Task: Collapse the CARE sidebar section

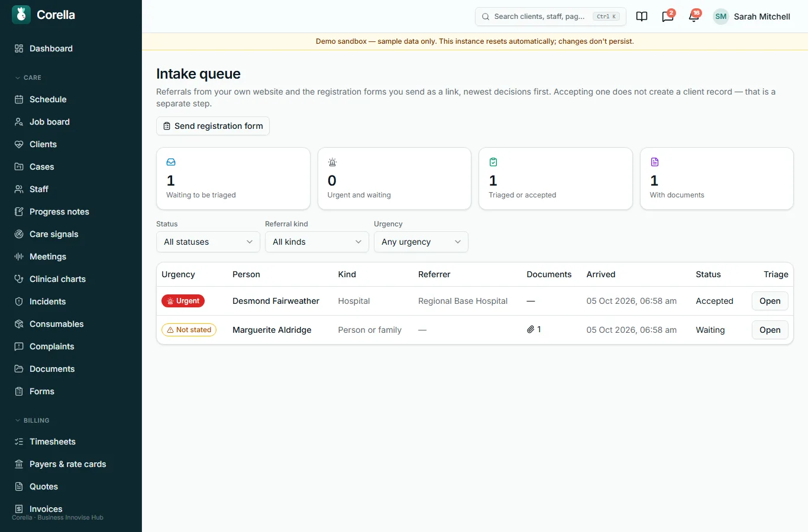Action: (28, 77)
